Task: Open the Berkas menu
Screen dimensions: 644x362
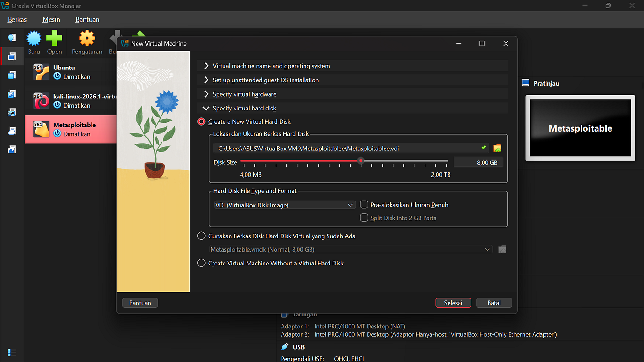Action: pyautogui.click(x=17, y=20)
